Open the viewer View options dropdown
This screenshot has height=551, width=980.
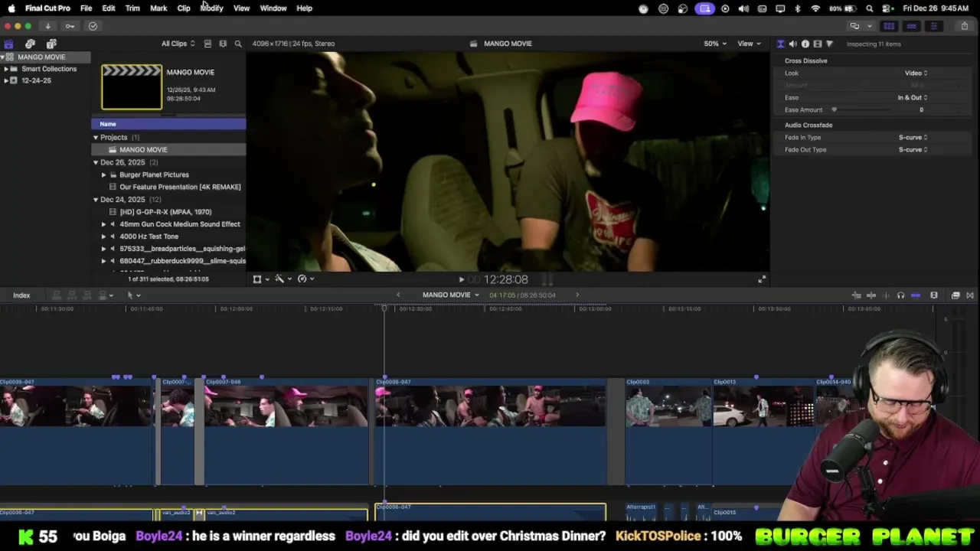(x=749, y=44)
